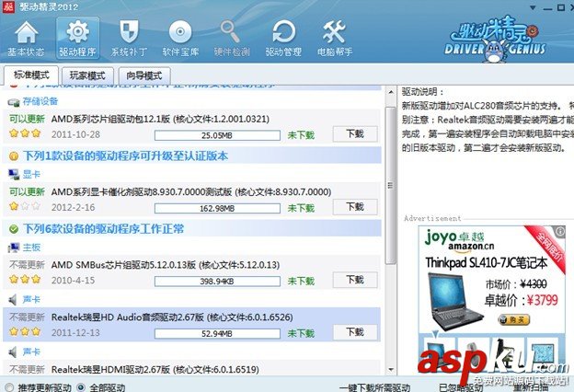Select 全部驱动 radio option
This screenshot has width=574, height=392.
81,386
